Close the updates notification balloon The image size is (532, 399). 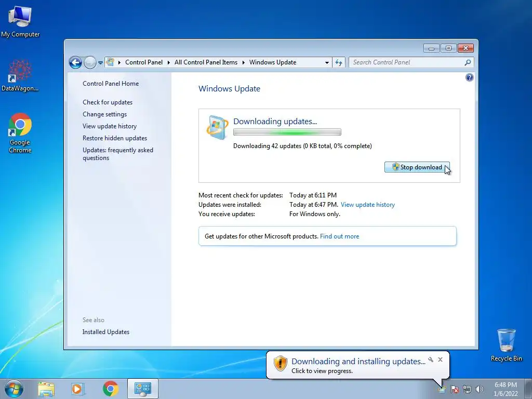click(440, 360)
